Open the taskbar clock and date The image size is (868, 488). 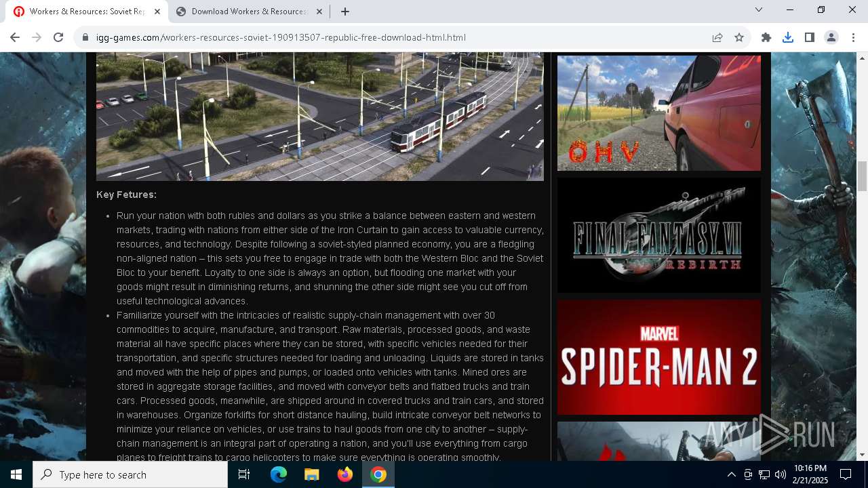tap(810, 474)
